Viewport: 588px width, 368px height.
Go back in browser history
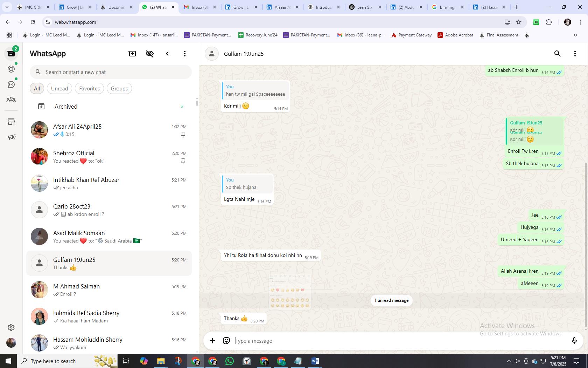click(8, 22)
